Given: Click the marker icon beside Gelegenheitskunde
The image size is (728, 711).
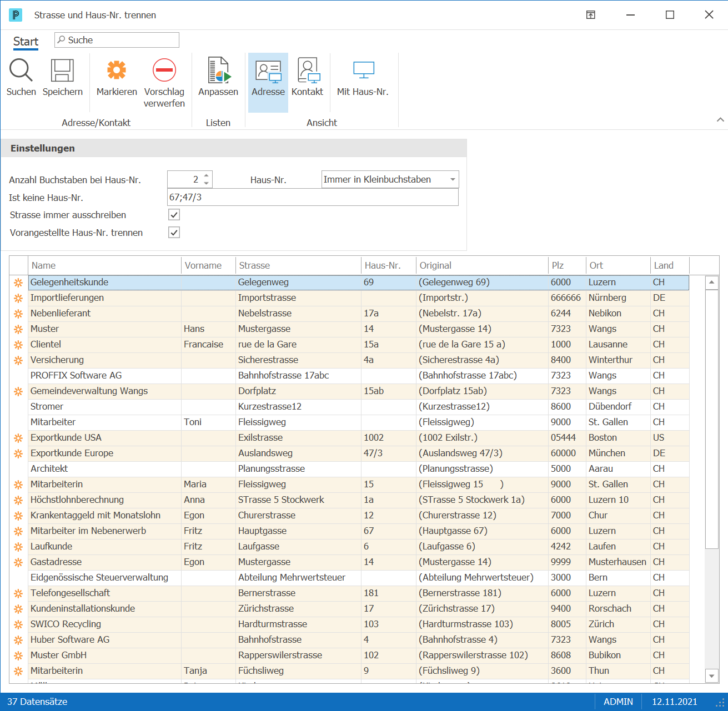Looking at the screenshot, I should tap(18, 283).
